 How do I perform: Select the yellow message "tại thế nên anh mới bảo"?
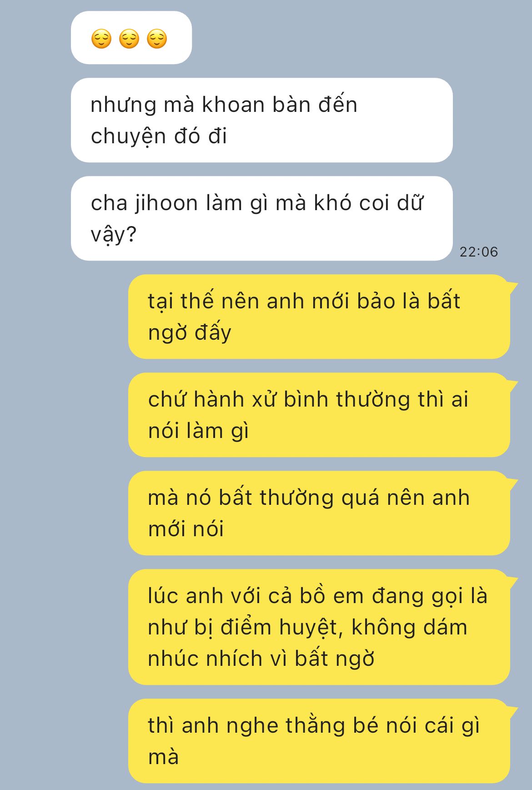pos(319,317)
